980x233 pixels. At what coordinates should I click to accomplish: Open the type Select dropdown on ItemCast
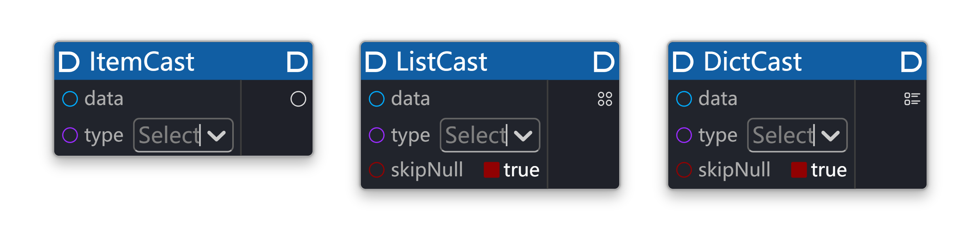tap(183, 135)
